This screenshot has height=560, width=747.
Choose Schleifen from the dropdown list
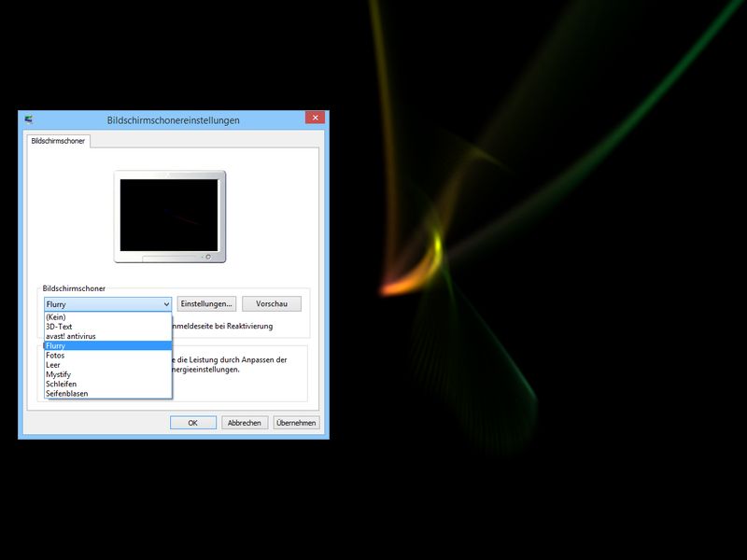point(107,384)
